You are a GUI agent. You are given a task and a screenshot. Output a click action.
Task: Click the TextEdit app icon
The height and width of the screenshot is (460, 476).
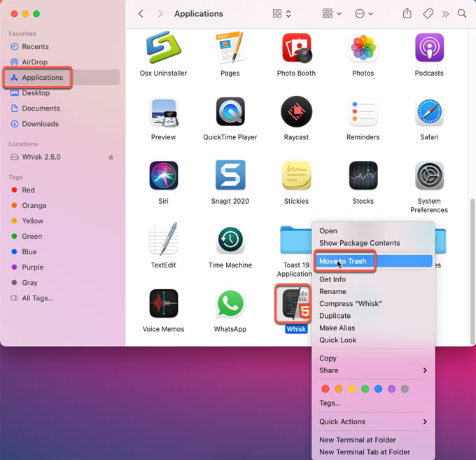click(x=163, y=239)
